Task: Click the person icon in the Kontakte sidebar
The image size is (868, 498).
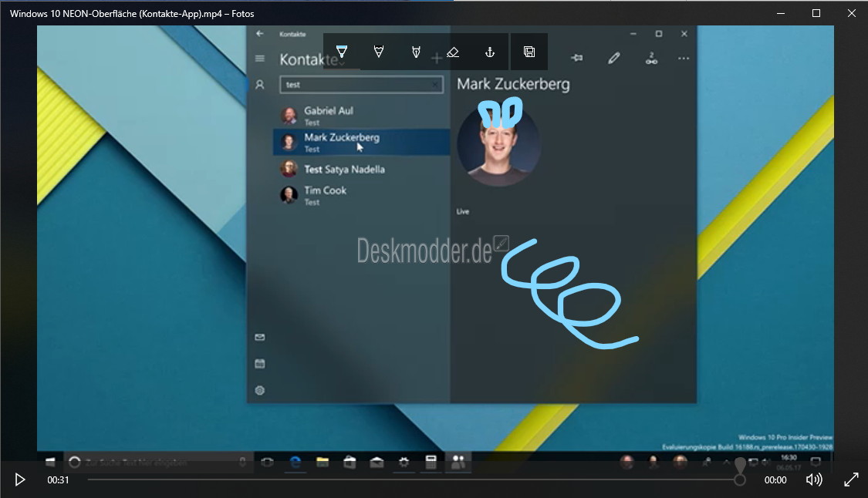Action: (259, 85)
